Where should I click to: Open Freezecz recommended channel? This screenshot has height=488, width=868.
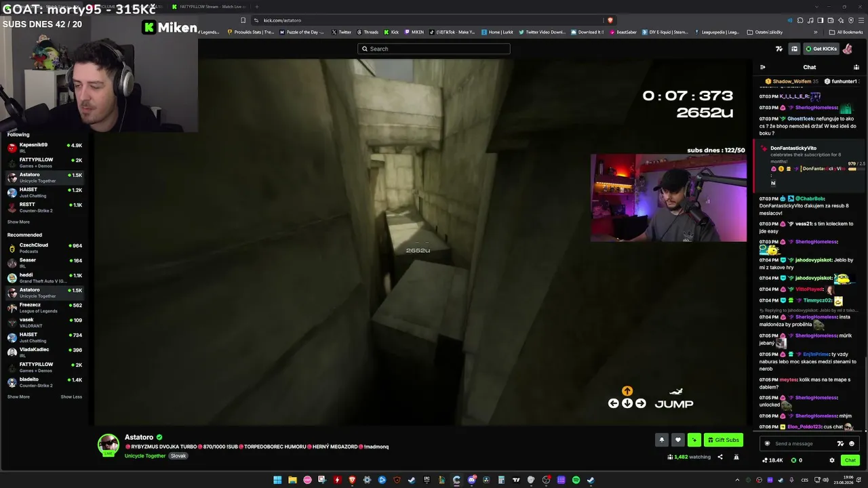pos(45,308)
